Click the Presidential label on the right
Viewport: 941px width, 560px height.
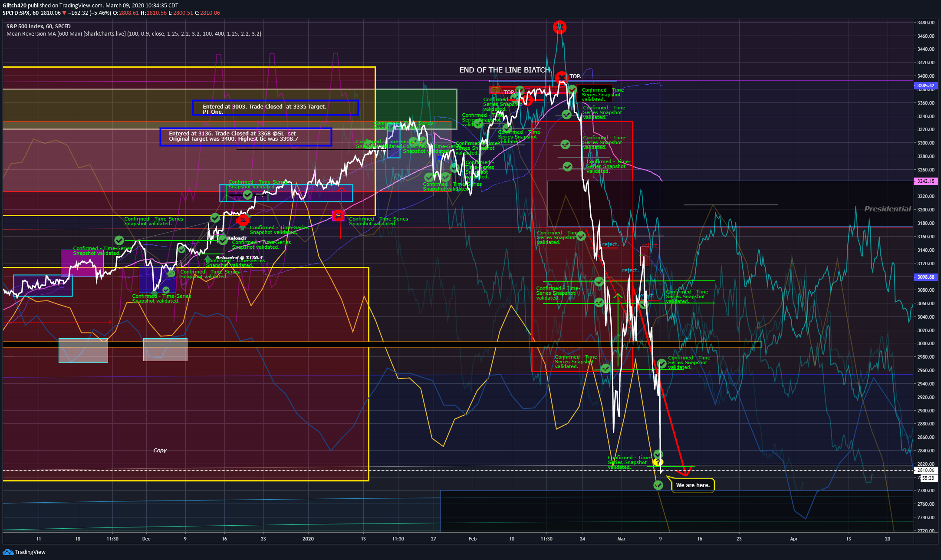pos(887,209)
